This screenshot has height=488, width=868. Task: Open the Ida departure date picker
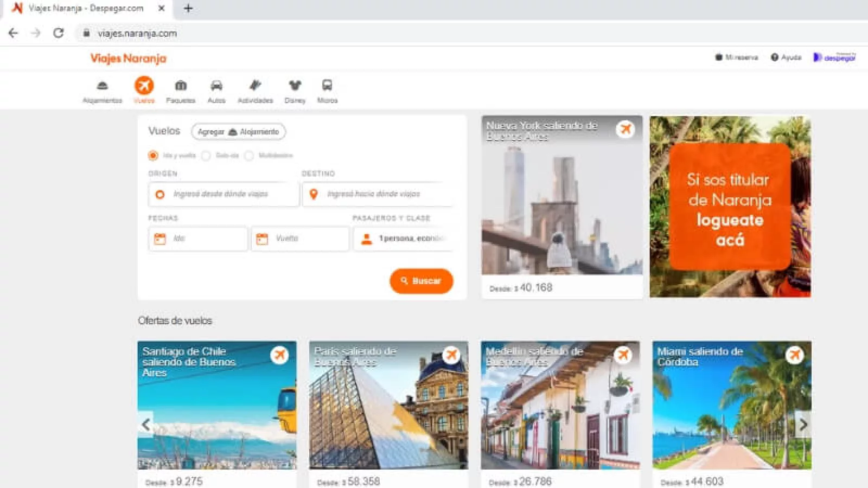click(x=198, y=239)
